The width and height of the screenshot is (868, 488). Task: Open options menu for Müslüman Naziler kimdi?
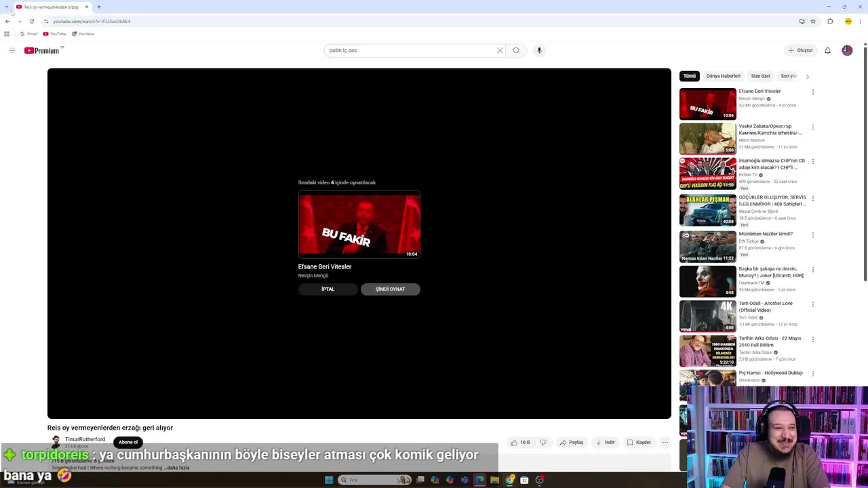(x=813, y=235)
